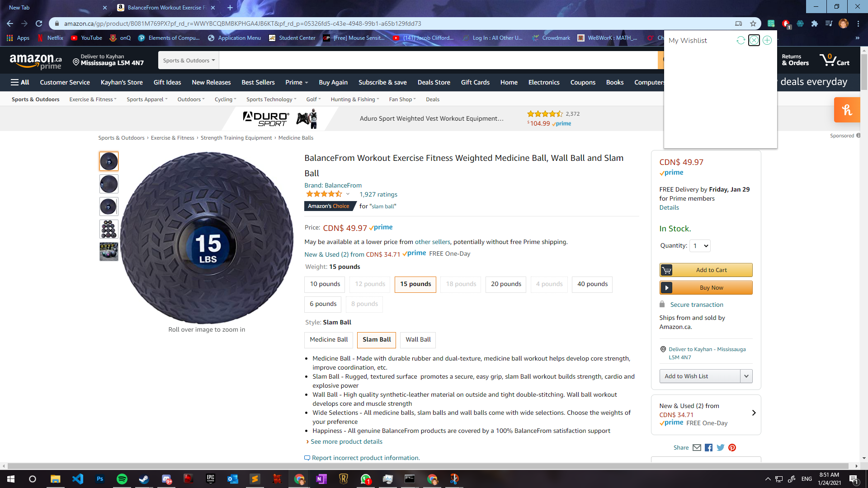Open the shopping cart icon
Viewport: 868px width, 488px height.
pyautogui.click(x=835, y=60)
